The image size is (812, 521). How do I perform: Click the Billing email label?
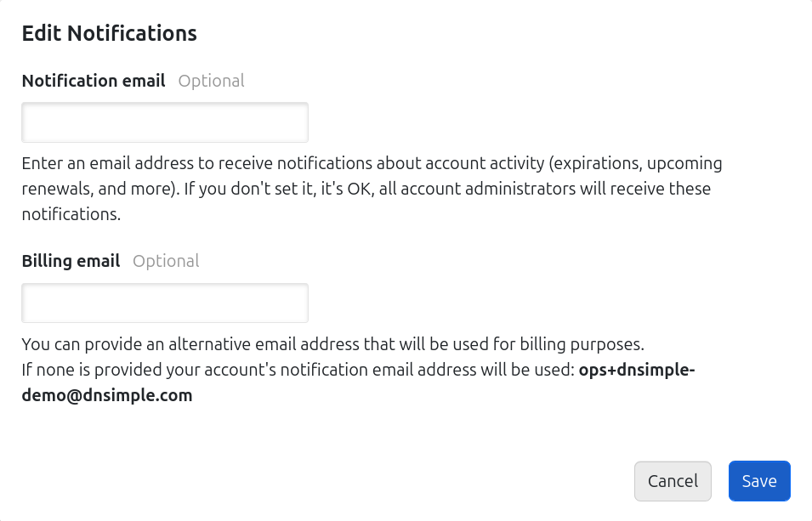pyautogui.click(x=71, y=261)
